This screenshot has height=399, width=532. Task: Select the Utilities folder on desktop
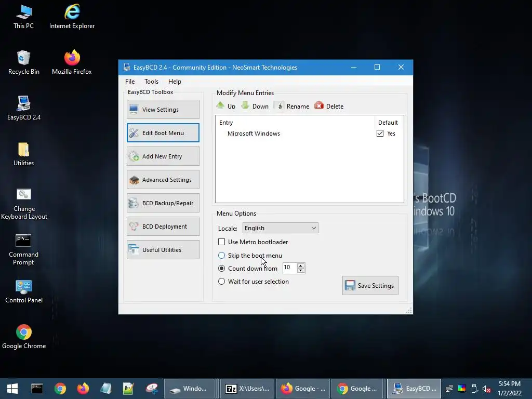[24, 154]
